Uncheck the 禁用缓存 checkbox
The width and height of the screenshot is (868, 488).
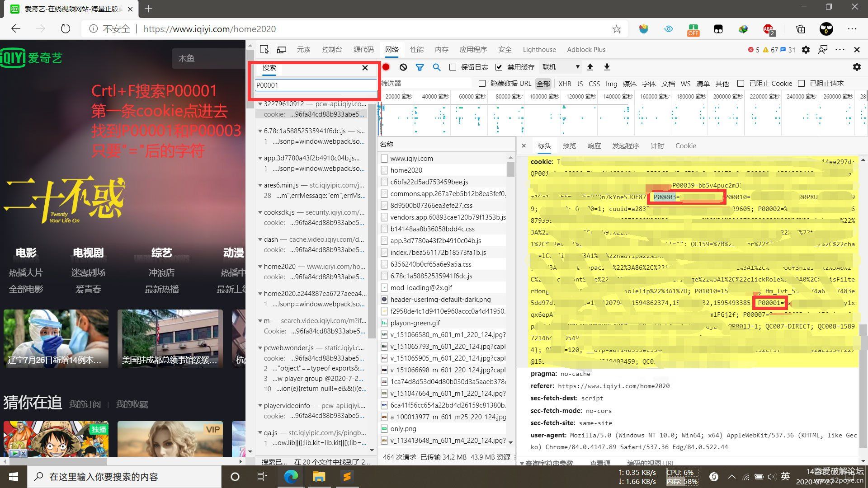[x=499, y=67]
